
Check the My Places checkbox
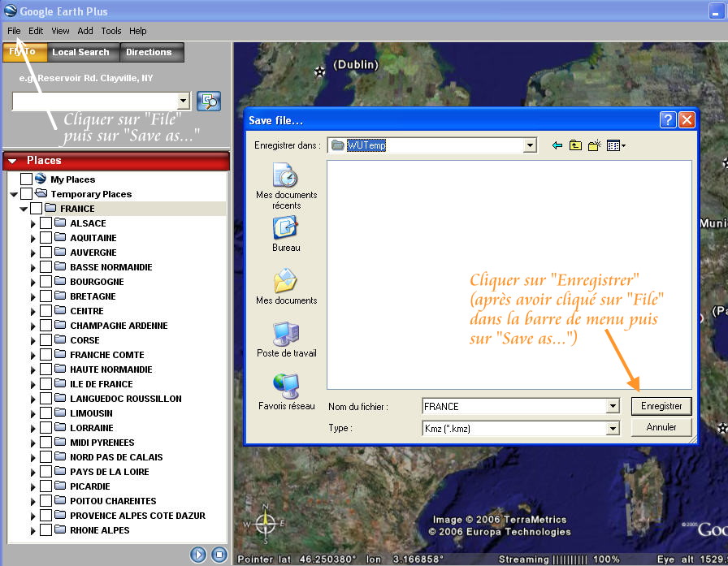pyautogui.click(x=27, y=179)
